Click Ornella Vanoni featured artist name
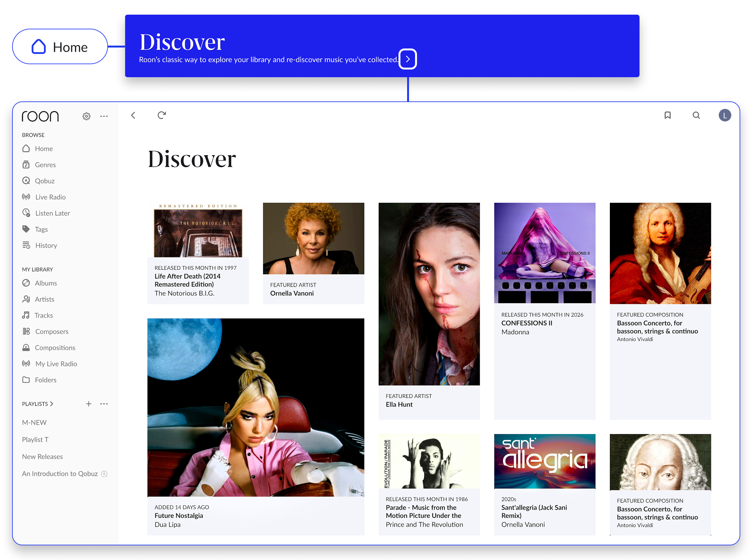 point(292,293)
